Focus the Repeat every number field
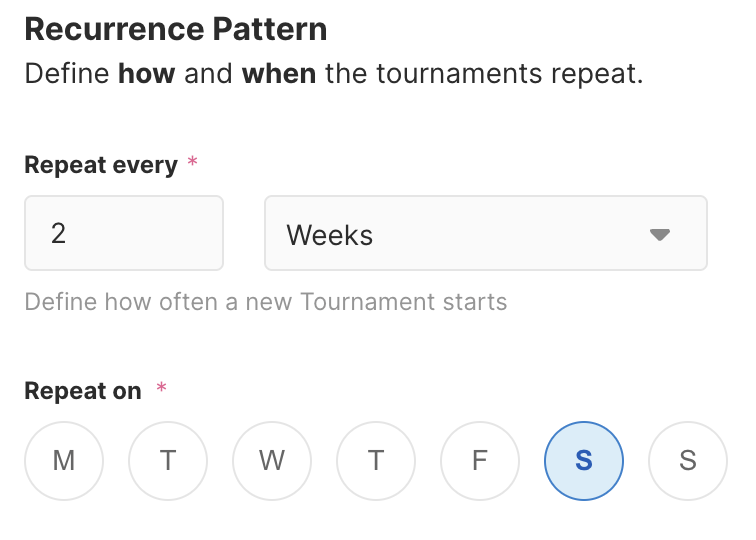The image size is (756, 540). [123, 233]
